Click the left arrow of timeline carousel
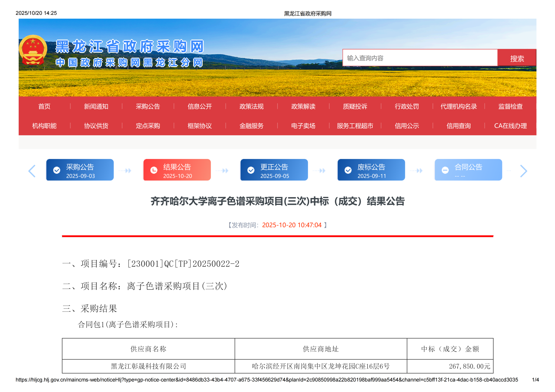 [32, 171]
